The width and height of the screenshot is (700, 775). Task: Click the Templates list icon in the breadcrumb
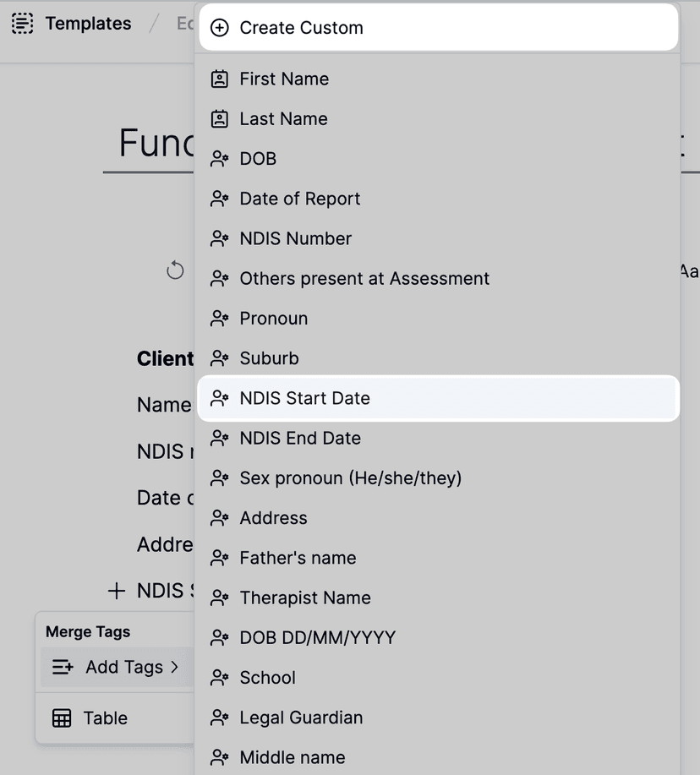(23, 24)
